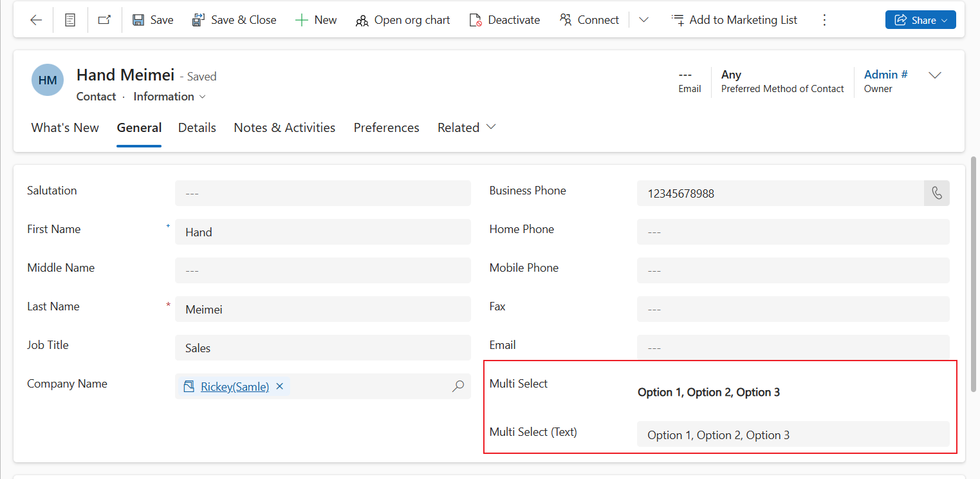Select the General tab
Viewport: 980px width, 479px height.
(x=139, y=127)
